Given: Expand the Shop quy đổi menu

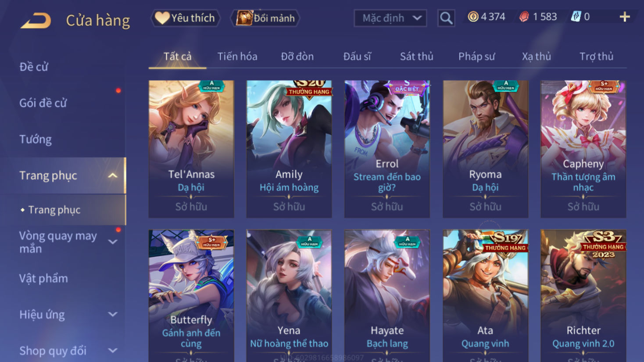Looking at the screenshot, I should coord(113,351).
